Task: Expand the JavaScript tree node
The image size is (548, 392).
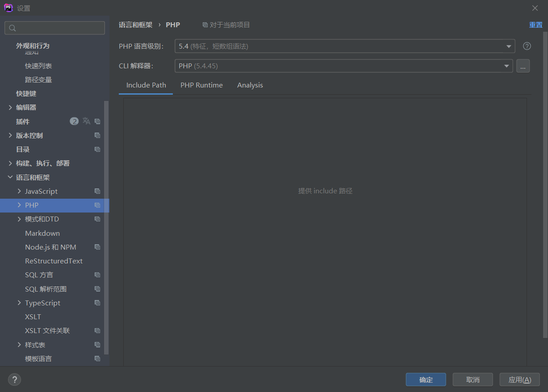Action: click(19, 191)
